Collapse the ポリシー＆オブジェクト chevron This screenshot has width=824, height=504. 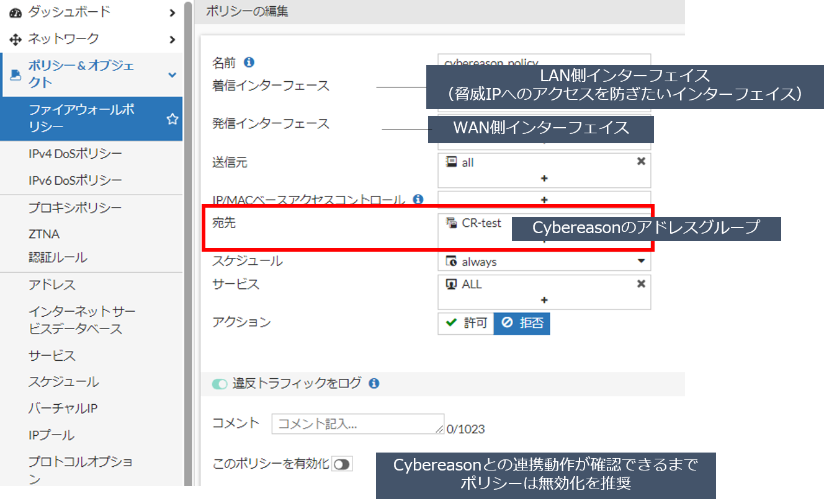click(172, 74)
